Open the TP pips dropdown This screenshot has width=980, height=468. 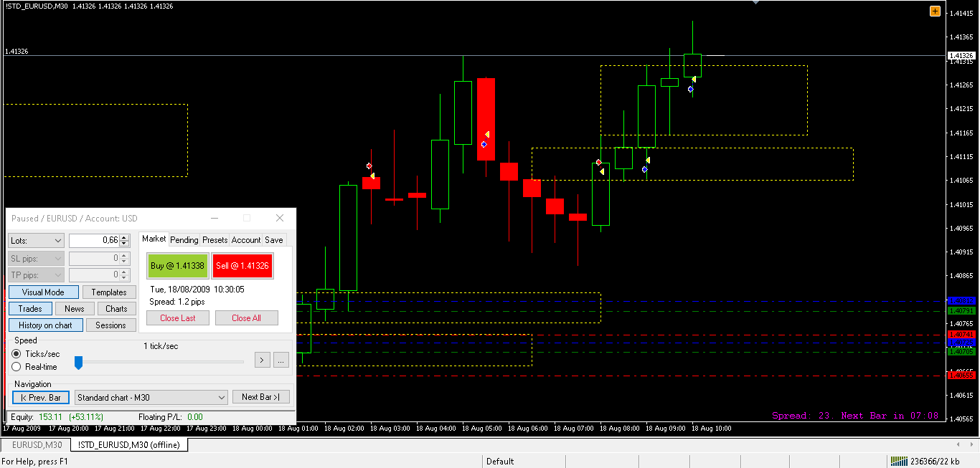[36, 274]
